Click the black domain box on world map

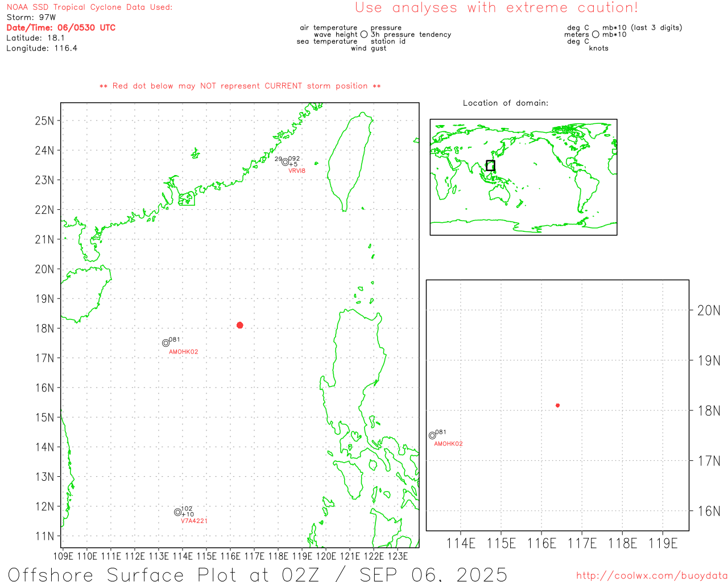click(490, 165)
